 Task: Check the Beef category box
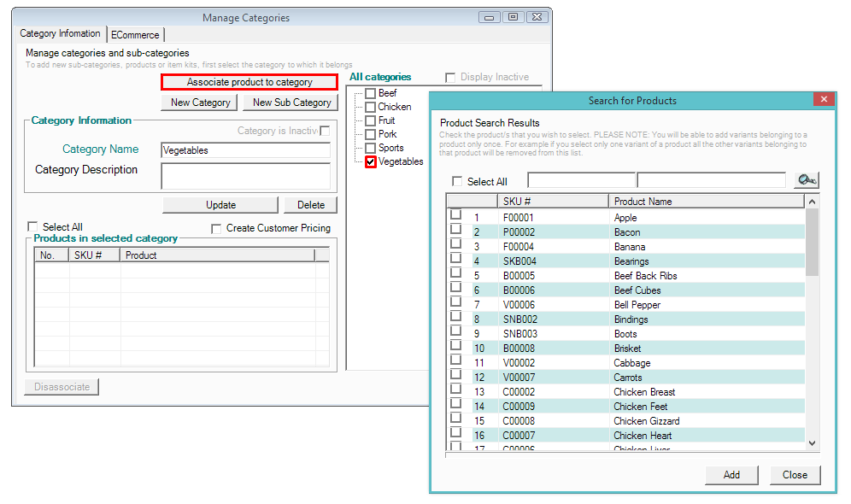[370, 93]
